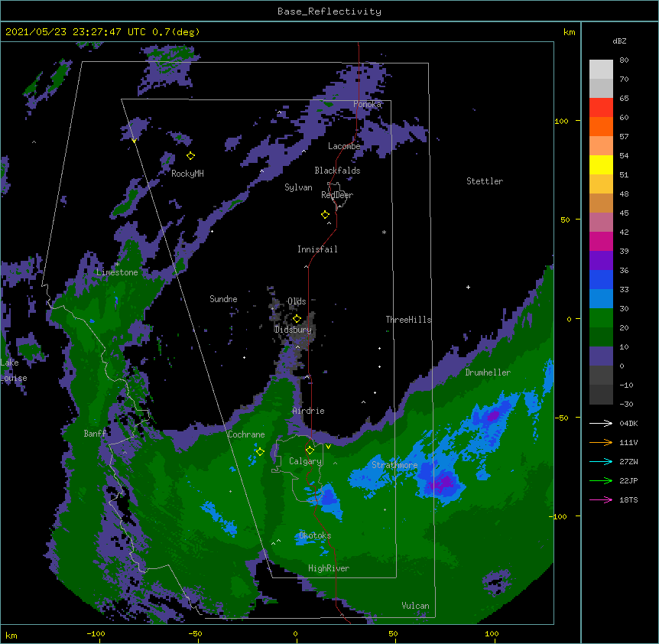Select the 39 dBZ purple color swatch
Image resolution: width=659 pixels, height=644 pixels.
click(x=601, y=261)
